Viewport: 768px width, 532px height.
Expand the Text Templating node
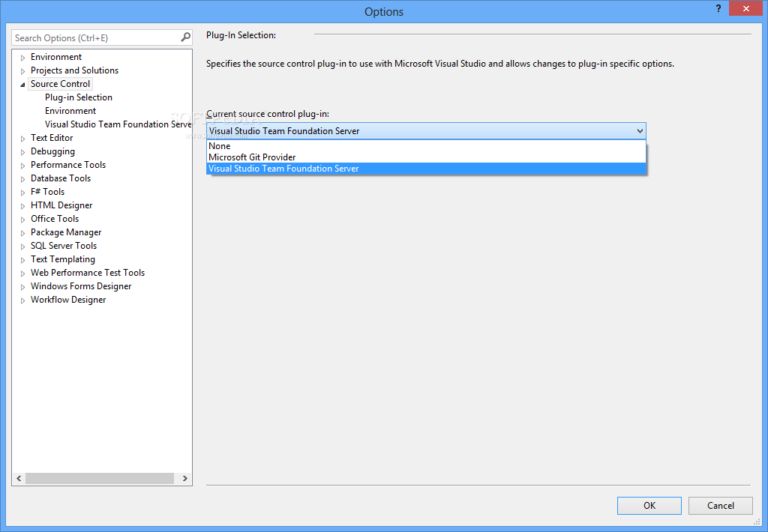pyautogui.click(x=22, y=260)
